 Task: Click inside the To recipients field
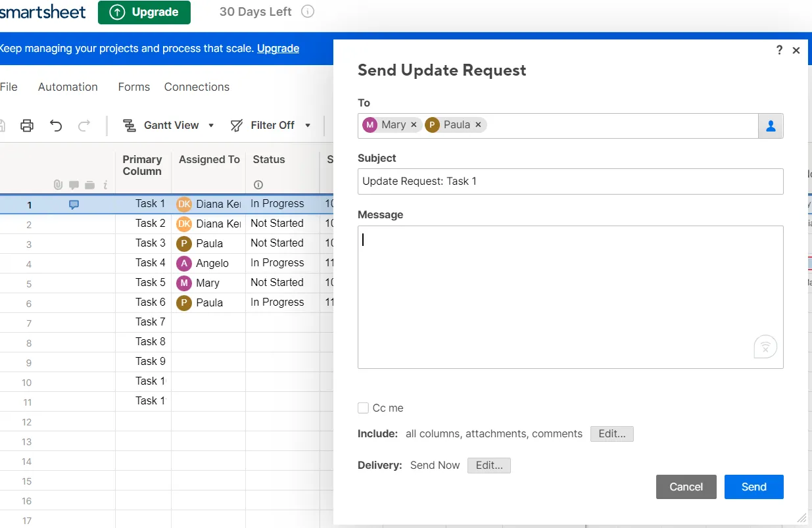(x=558, y=126)
